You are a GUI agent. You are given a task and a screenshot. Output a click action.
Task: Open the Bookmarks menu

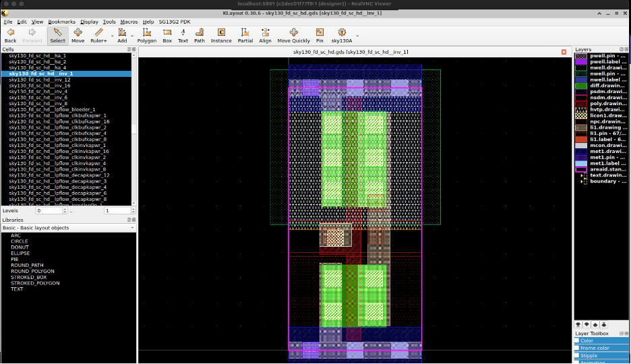tap(62, 22)
